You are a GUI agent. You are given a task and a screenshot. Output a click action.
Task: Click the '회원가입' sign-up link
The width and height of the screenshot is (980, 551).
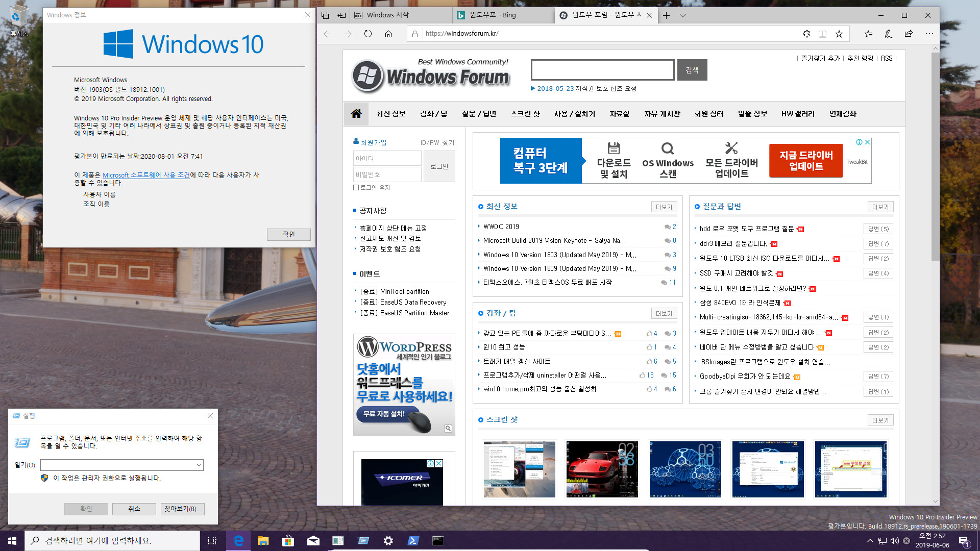pyautogui.click(x=373, y=142)
